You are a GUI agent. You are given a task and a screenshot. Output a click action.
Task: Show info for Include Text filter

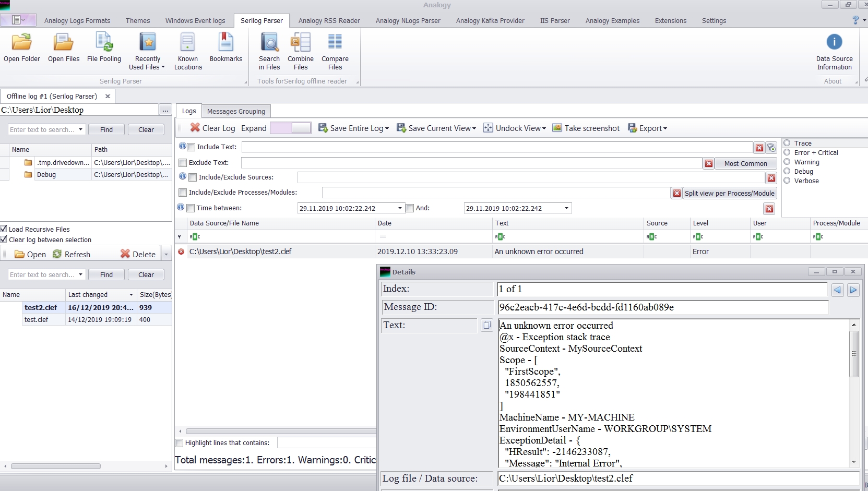[x=183, y=147]
